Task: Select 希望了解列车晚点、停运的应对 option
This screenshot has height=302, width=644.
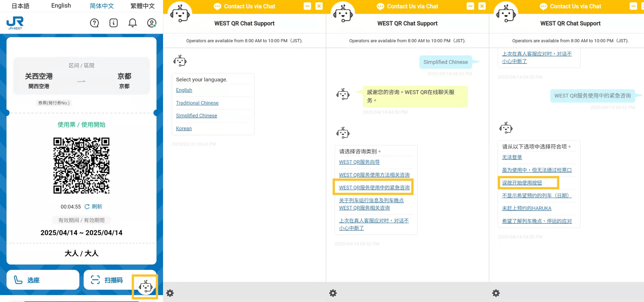Action: (x=537, y=221)
